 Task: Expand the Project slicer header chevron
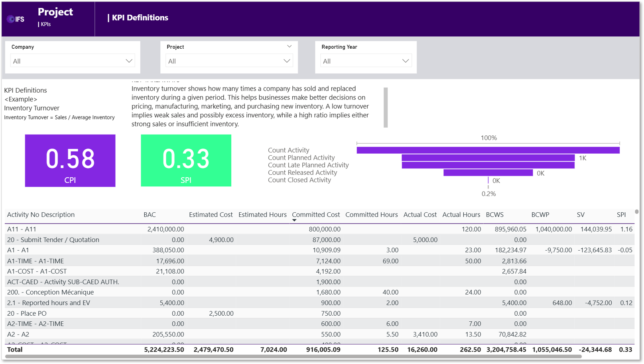point(289,47)
